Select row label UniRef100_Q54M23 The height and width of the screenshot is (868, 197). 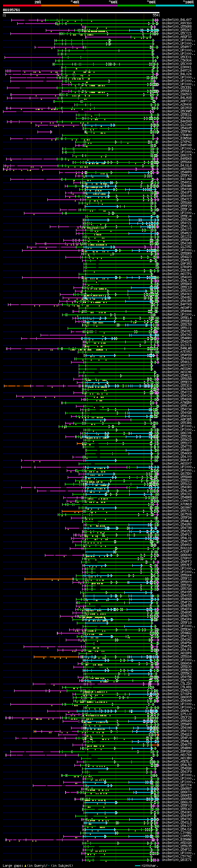177,233
